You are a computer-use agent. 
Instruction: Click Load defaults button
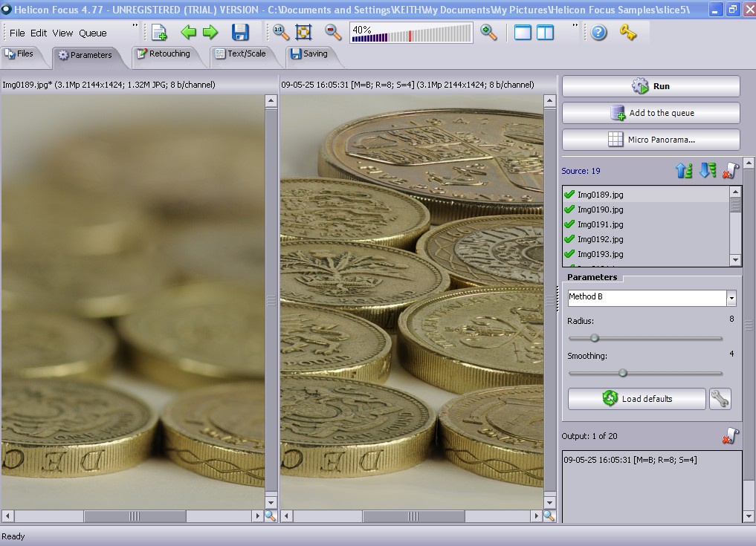coord(636,399)
